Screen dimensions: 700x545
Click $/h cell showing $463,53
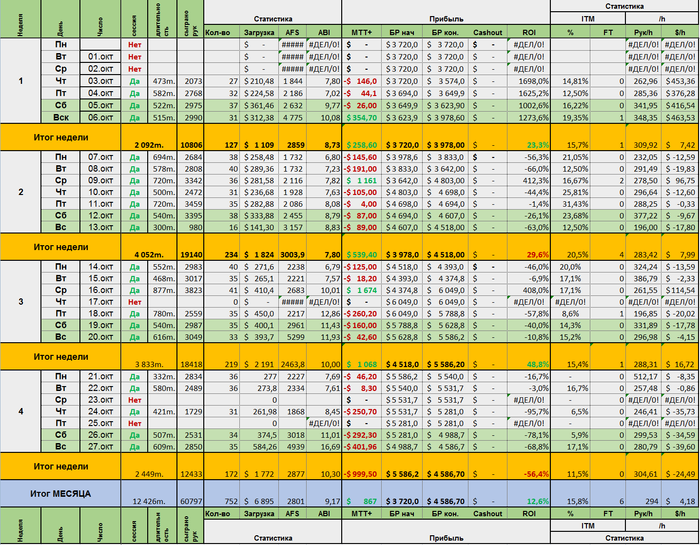tap(679, 118)
